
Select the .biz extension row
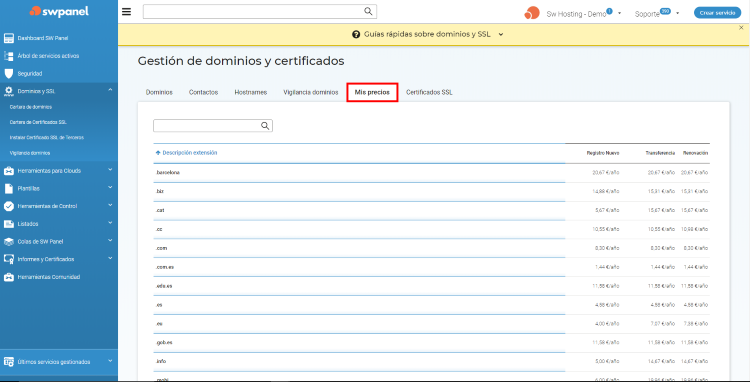pos(431,191)
